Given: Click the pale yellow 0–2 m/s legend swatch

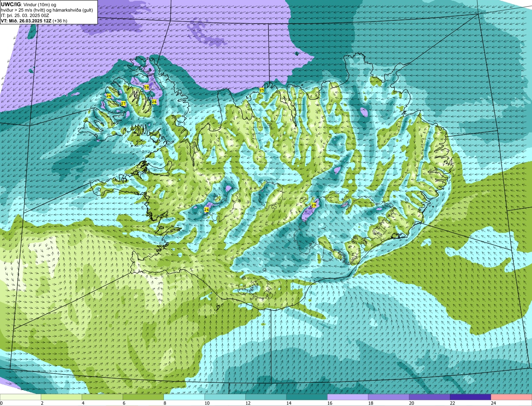Looking at the screenshot, I should (x=21, y=397).
